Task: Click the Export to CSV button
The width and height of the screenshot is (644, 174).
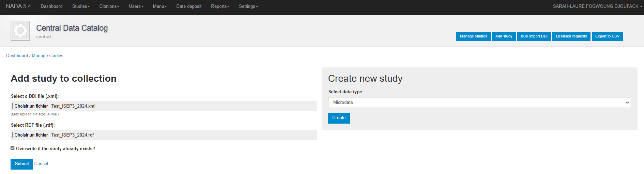Action: coord(607,36)
